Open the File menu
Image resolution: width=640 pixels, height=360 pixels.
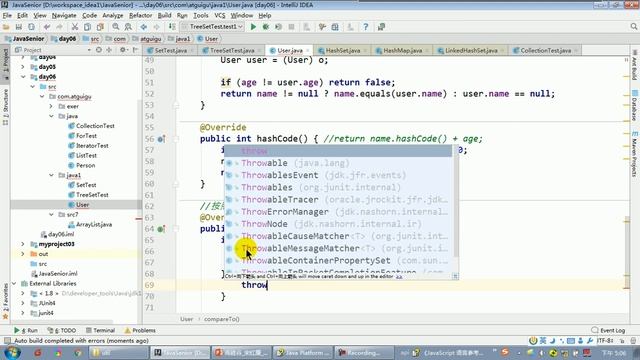[x=7, y=16]
